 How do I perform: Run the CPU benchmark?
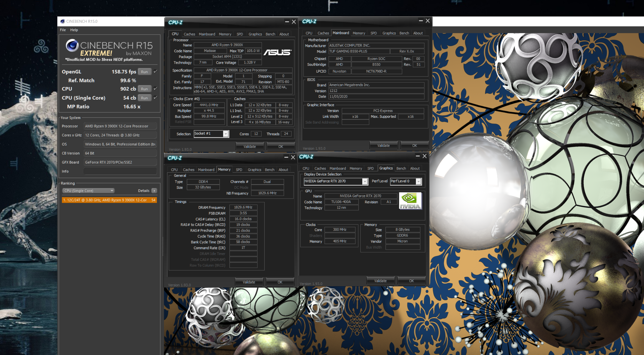pyautogui.click(x=144, y=89)
